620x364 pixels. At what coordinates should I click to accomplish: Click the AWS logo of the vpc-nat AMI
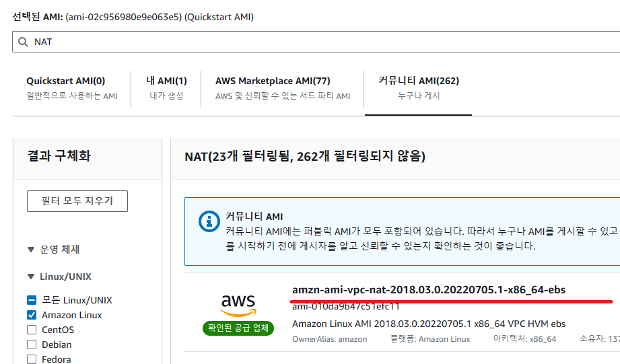point(238,305)
